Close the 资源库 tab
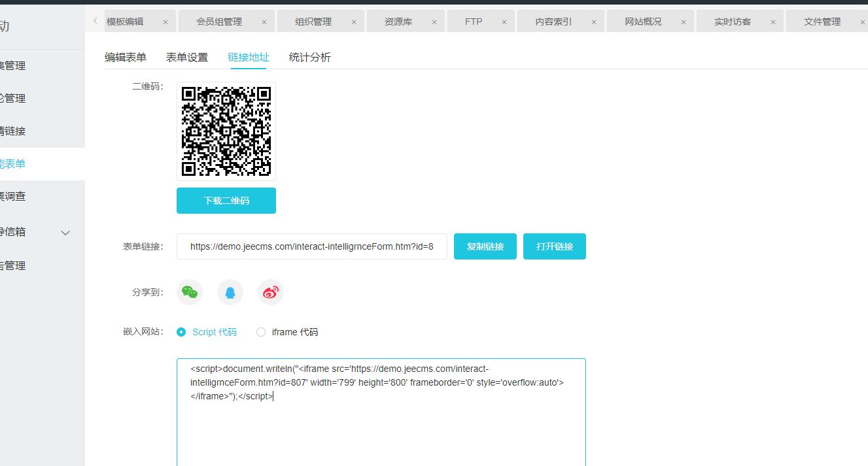868x466 pixels. click(x=434, y=22)
